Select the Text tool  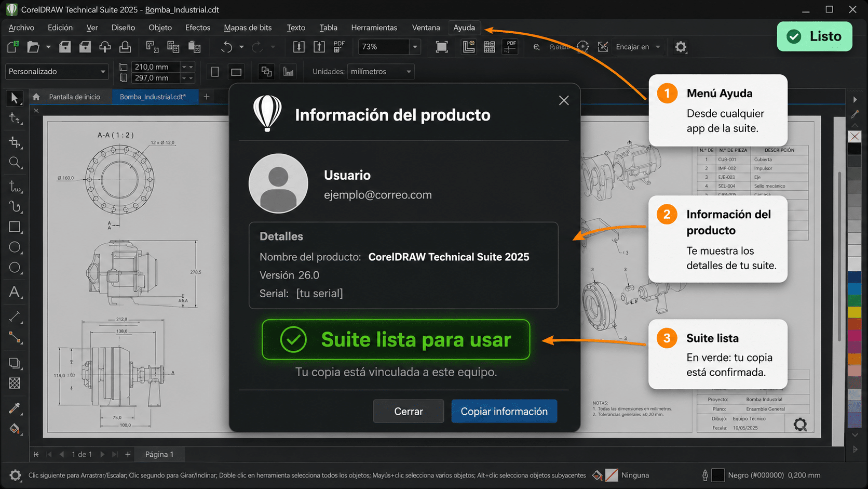15,292
